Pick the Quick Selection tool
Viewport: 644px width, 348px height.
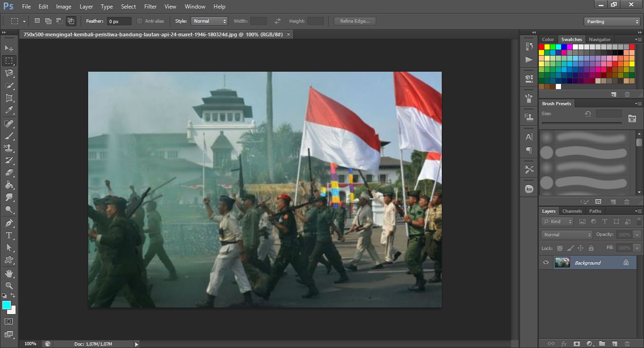tap(9, 85)
